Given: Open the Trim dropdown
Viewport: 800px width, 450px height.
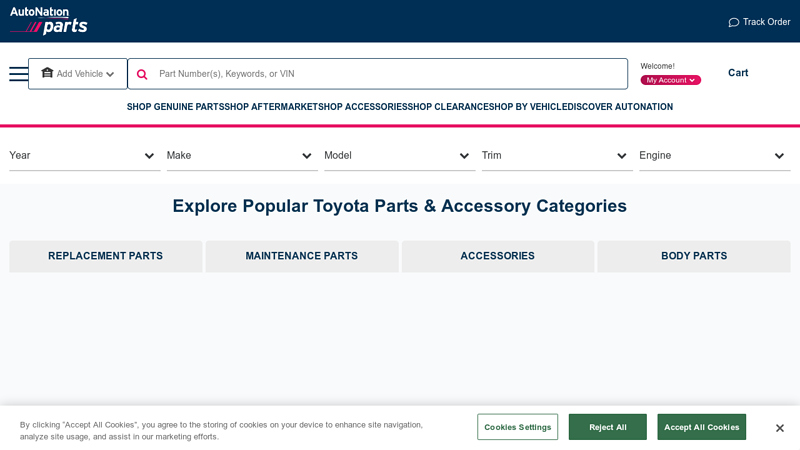Looking at the screenshot, I should (x=557, y=156).
